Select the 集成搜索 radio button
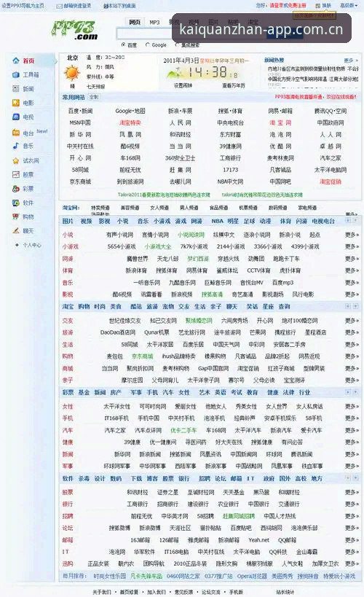This screenshot has height=597, width=364. (177, 45)
